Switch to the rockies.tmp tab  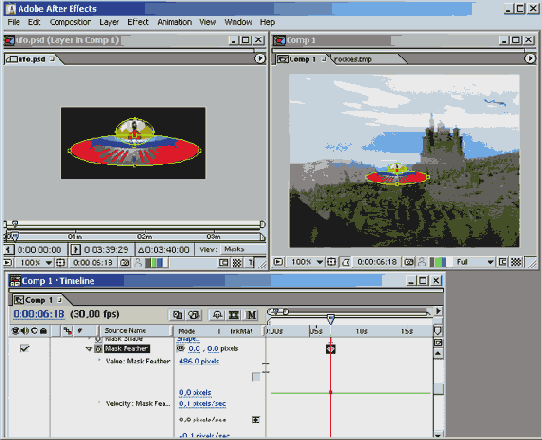(x=353, y=59)
